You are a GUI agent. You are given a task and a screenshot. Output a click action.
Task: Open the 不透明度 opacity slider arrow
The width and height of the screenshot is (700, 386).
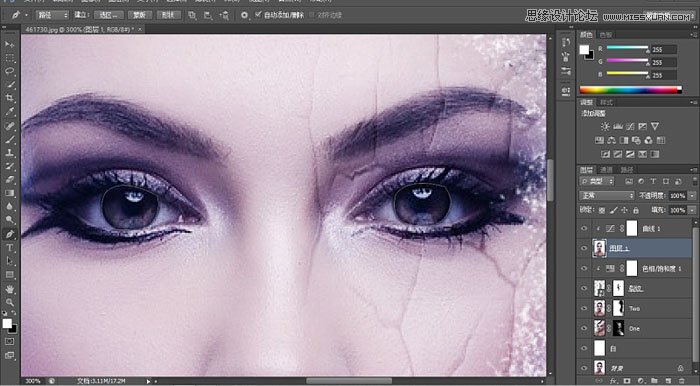tap(692, 195)
